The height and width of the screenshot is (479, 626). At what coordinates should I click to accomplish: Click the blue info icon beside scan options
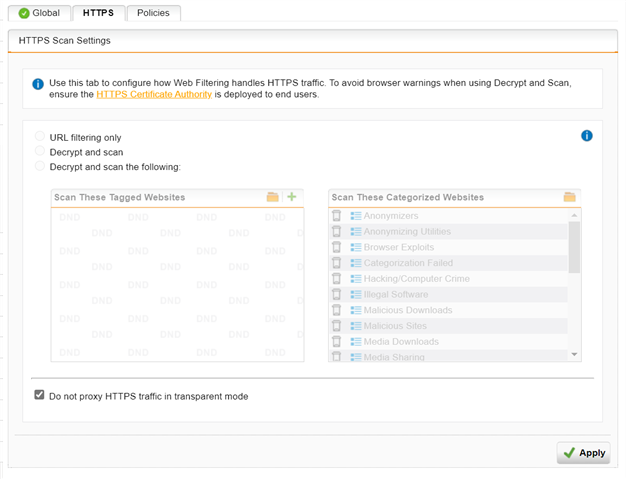[x=586, y=136]
